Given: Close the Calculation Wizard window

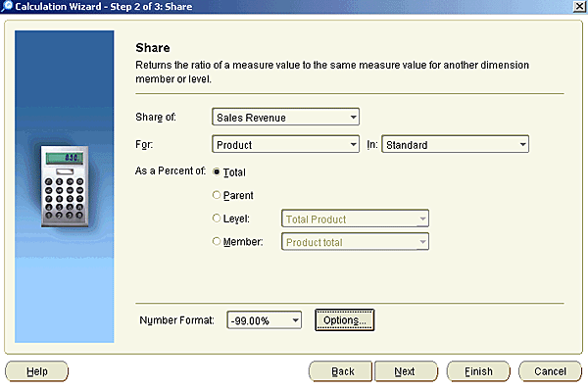Looking at the screenshot, I should pos(579,7).
